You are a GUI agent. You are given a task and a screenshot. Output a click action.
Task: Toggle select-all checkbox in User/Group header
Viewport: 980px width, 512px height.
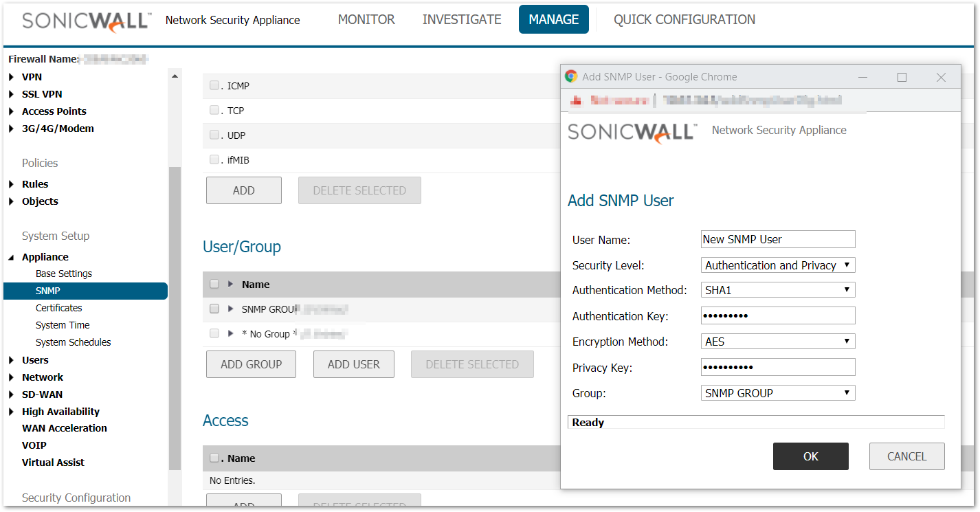(x=214, y=285)
